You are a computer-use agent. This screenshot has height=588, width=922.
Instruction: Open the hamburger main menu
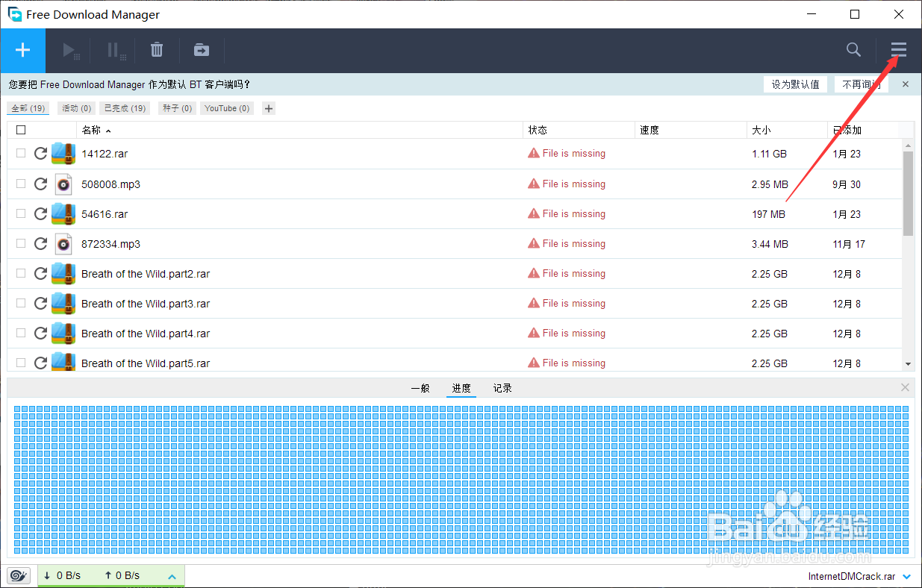pos(899,50)
